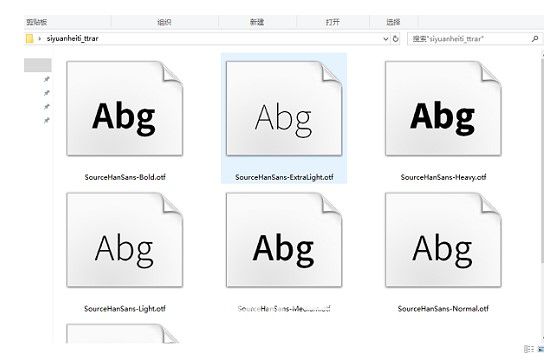This screenshot has height=361, width=558.
Task: Open the address bar history dropdown arrow
Action: click(x=386, y=38)
